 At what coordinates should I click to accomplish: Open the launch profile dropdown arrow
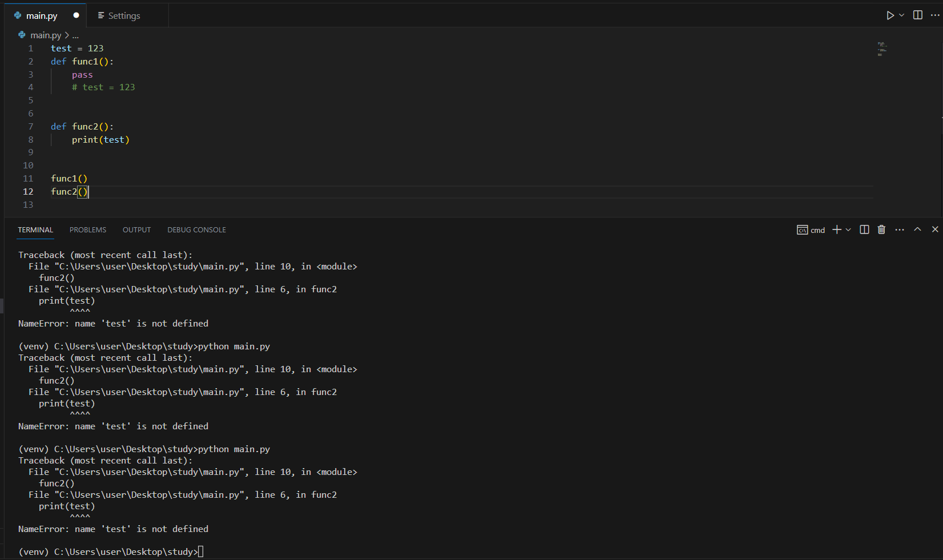pos(848,229)
